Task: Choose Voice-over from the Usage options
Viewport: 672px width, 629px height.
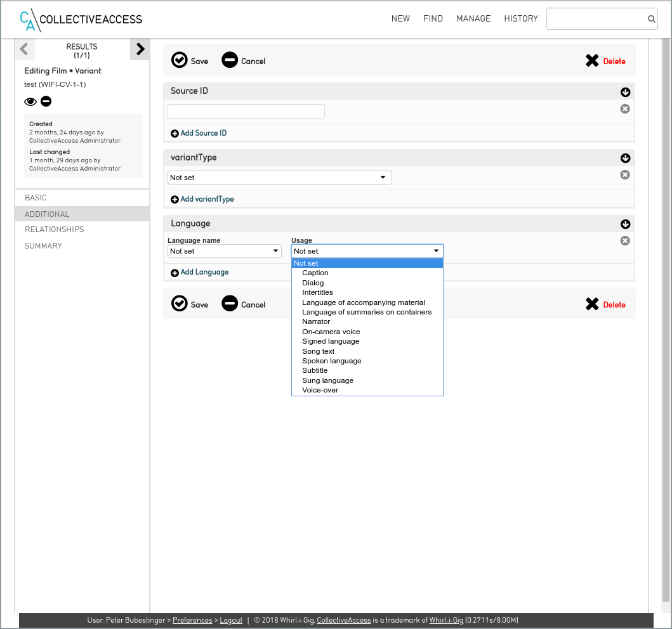Action: 320,390
